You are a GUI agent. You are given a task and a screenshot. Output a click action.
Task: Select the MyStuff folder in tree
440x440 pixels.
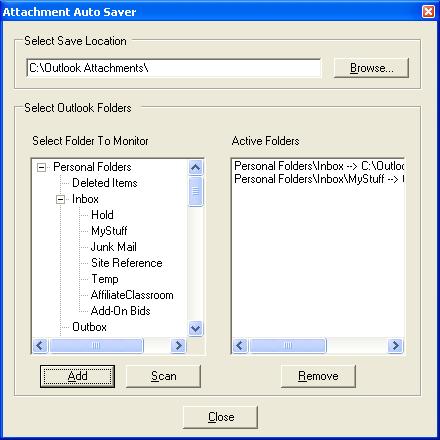[x=109, y=231]
